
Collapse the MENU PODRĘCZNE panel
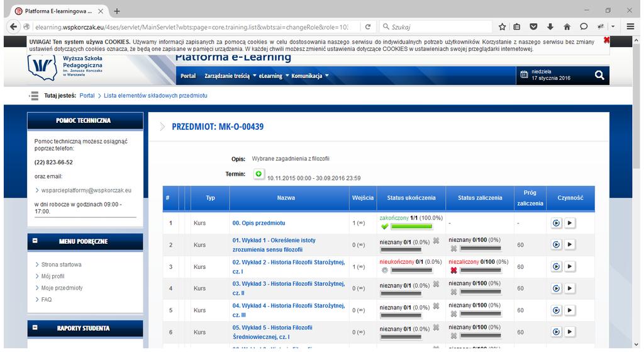tap(35, 241)
